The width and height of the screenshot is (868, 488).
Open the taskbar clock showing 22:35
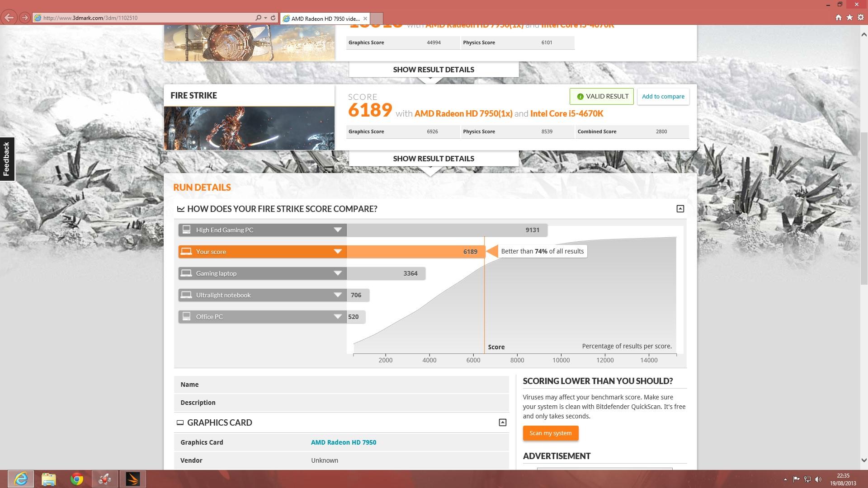(x=843, y=479)
